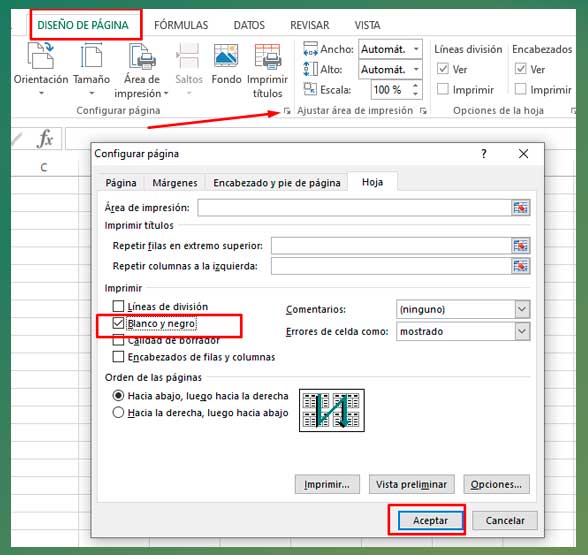Click the Área de impresión icon
The width and height of the screenshot is (588, 555).
pyautogui.click(x=142, y=56)
